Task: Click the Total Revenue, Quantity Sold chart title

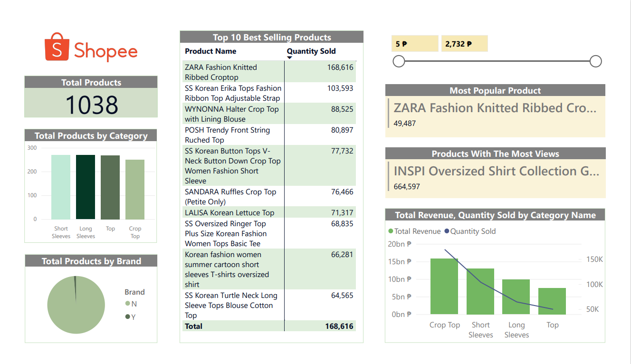Action: coord(495,215)
